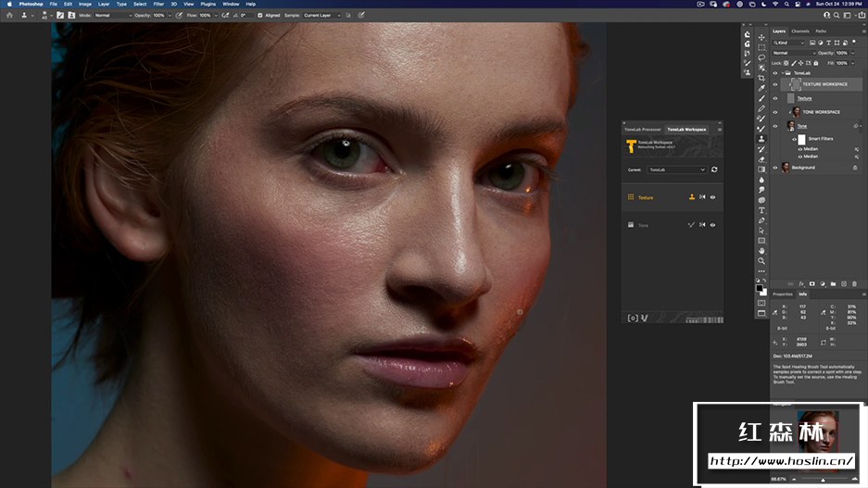The width and height of the screenshot is (868, 488).
Task: Click the Home icon in options bar
Action: coord(9,16)
